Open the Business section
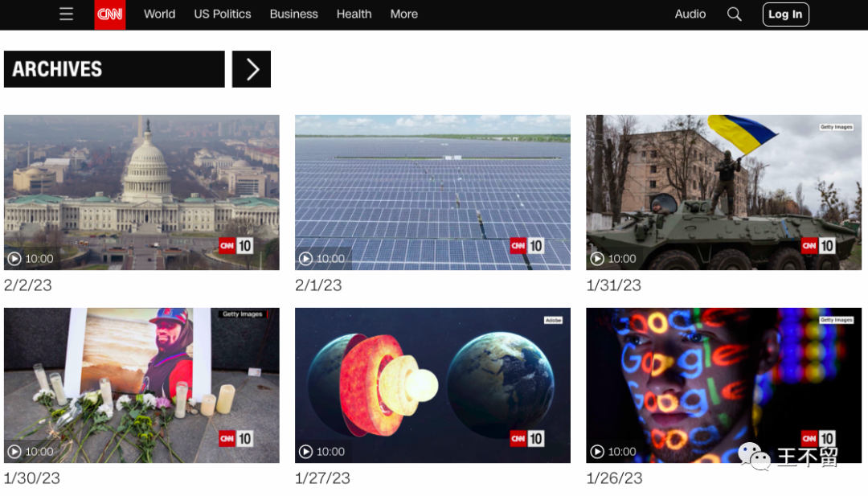 294,14
